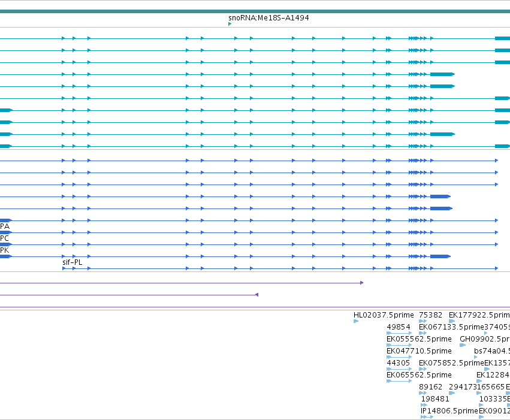Select the double-arrow glyph under EK067133.5prime
Image resolution: width=510 pixels, height=420 pixels.
click(x=423, y=333)
